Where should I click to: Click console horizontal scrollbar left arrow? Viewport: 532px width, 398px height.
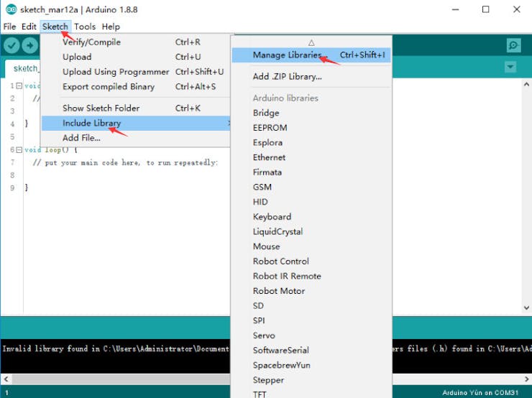(6, 379)
